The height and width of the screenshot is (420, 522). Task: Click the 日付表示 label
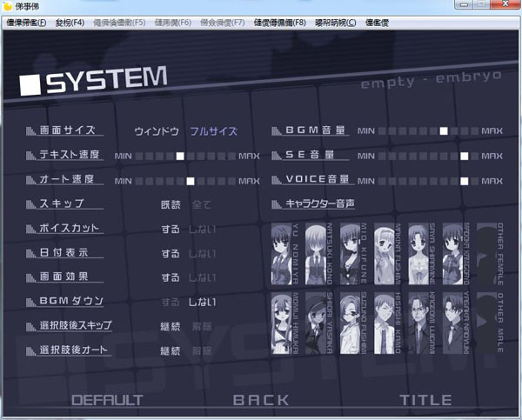pyautogui.click(x=64, y=252)
